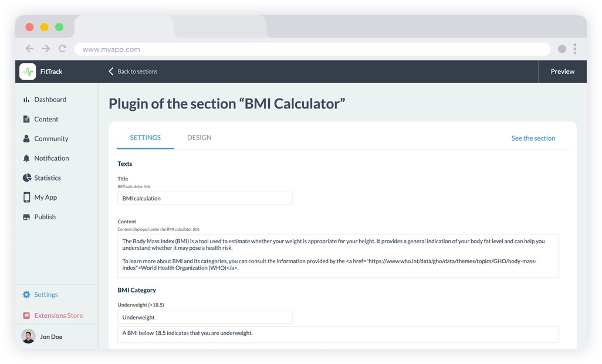602x364 pixels.
Task: Go back using the chevron arrow
Action: [x=111, y=72]
